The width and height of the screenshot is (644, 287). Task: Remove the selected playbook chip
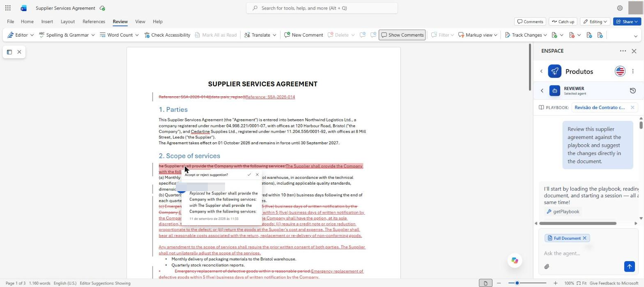pyautogui.click(x=632, y=107)
